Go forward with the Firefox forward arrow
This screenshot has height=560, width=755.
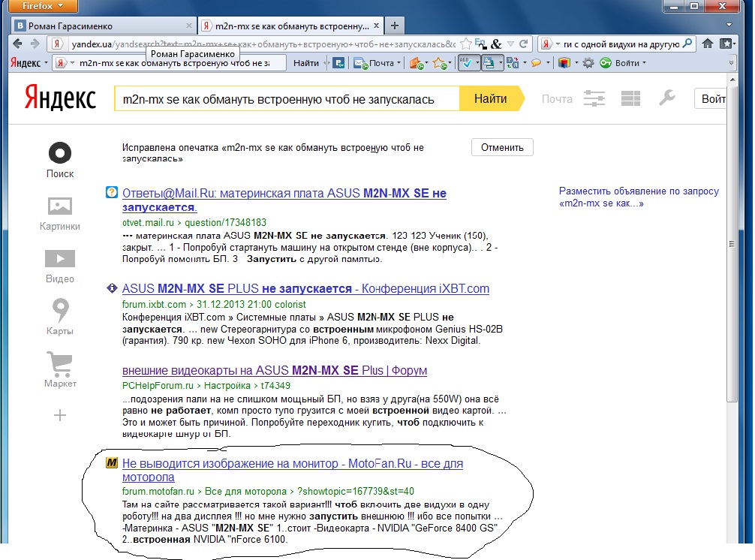[35, 44]
